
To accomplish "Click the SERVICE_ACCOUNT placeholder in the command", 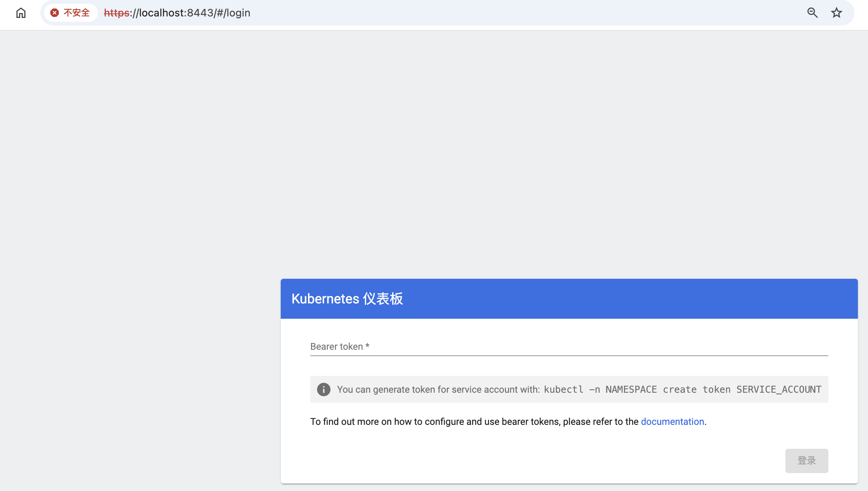I will (x=779, y=389).
